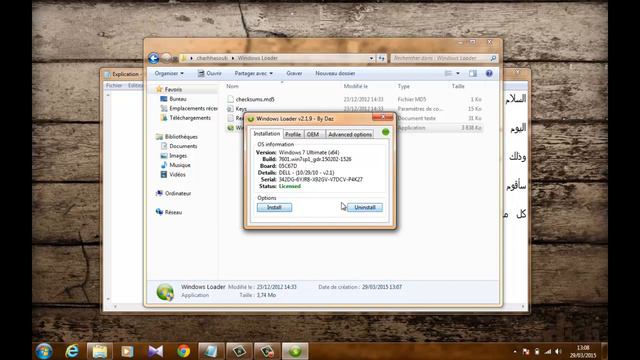Select the serial number text in Windows Loader
The image size is (640, 360).
320,179
